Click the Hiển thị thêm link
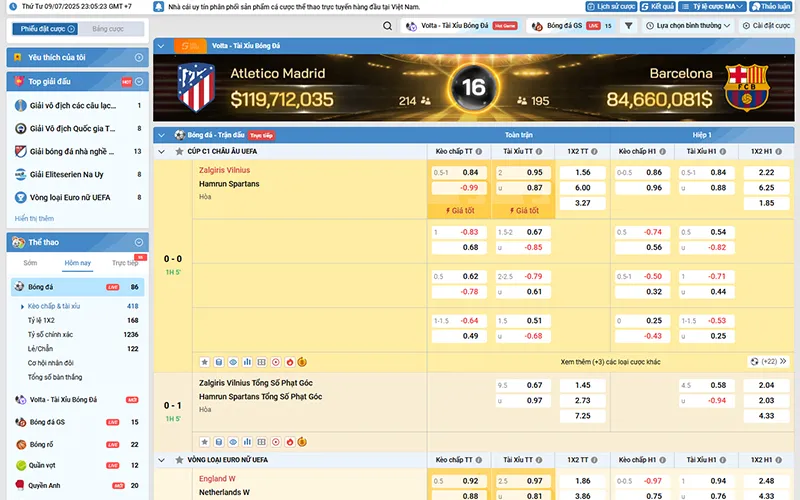The height and width of the screenshot is (500, 800). 34,218
